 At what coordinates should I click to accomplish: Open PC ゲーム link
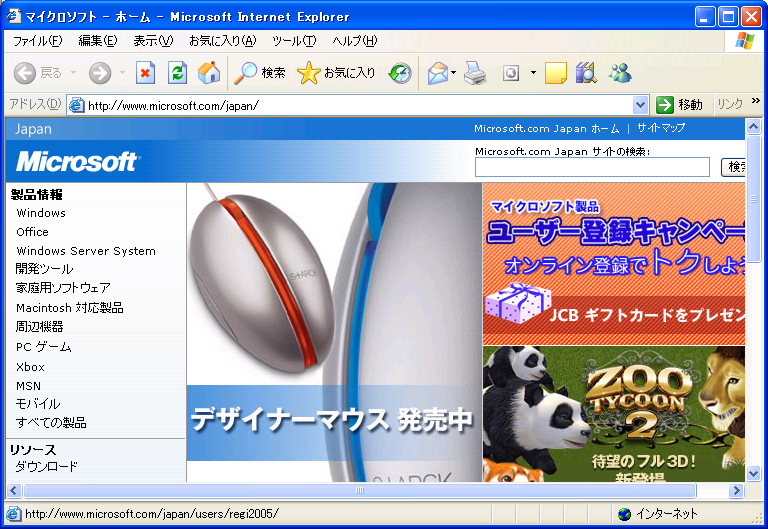click(44, 347)
